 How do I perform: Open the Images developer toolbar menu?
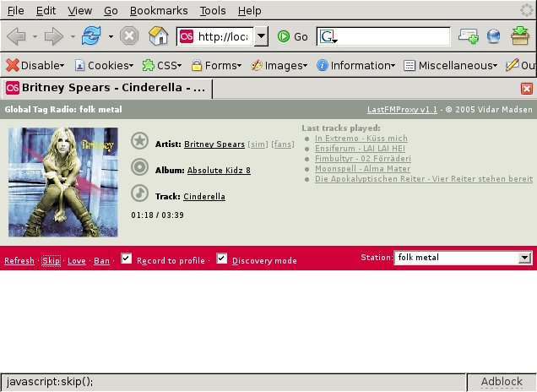279,65
